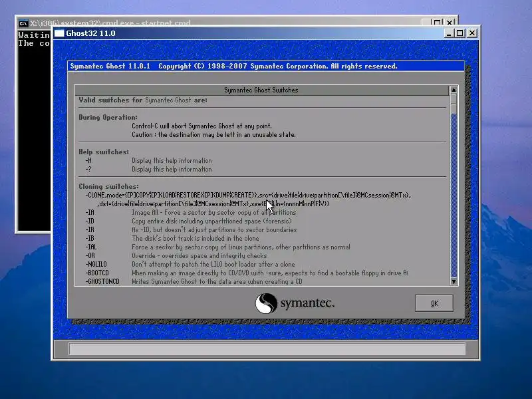The height and width of the screenshot is (399, 532).
Task: Click the 'Caution : the destination' warning line
Action: 213,135
